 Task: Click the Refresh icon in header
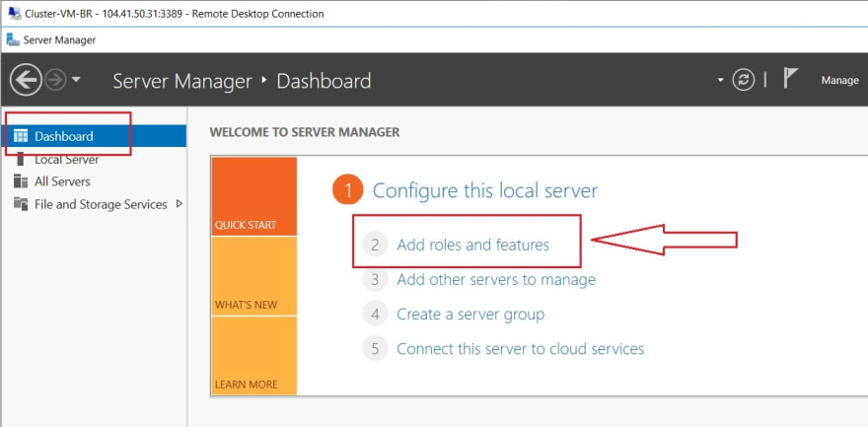(743, 80)
